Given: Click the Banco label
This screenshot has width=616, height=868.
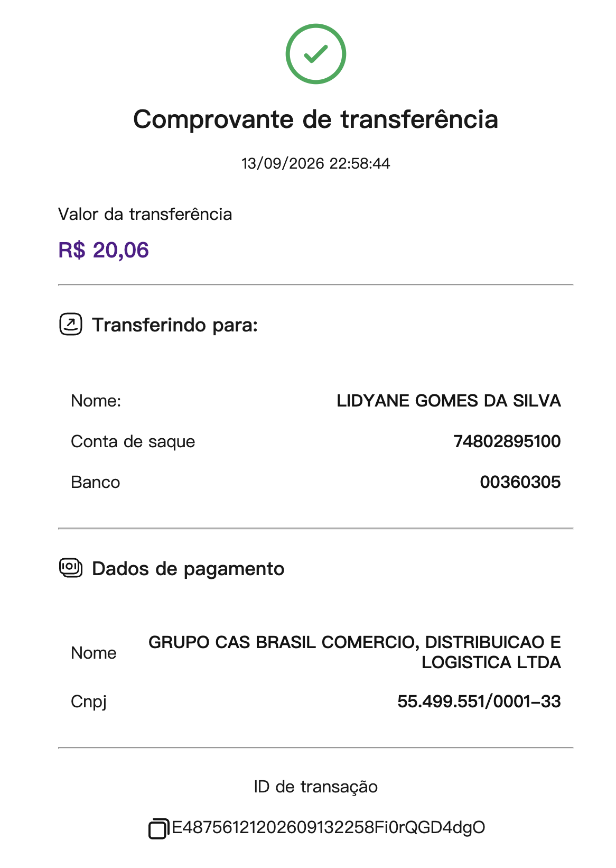Looking at the screenshot, I should click(x=96, y=483).
